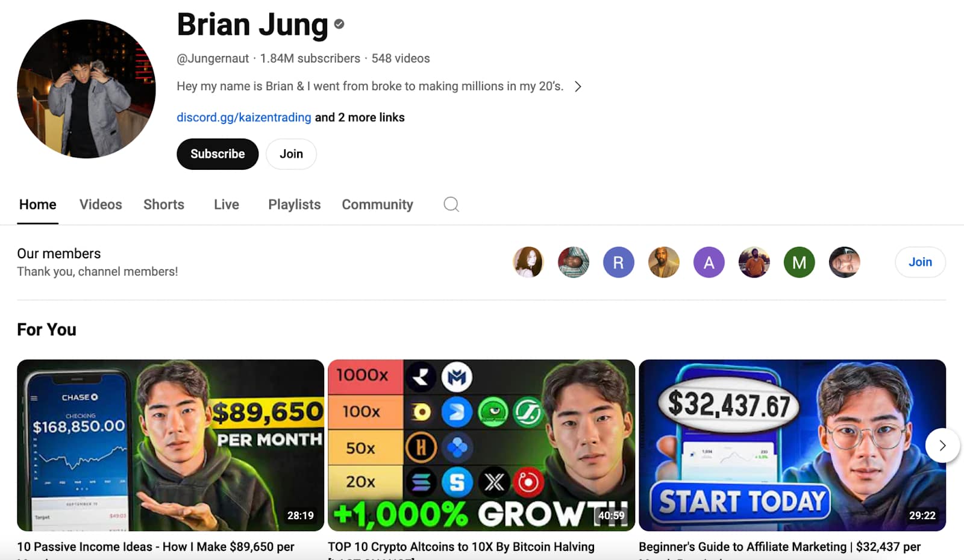The height and width of the screenshot is (560, 964).
Task: Click the green 'M' member avatar
Action: point(800,262)
